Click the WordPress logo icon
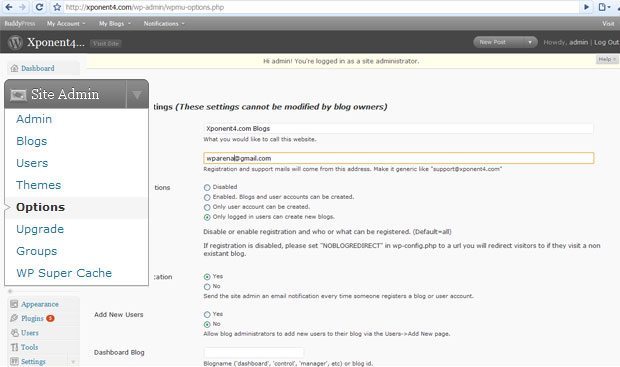 15,42
